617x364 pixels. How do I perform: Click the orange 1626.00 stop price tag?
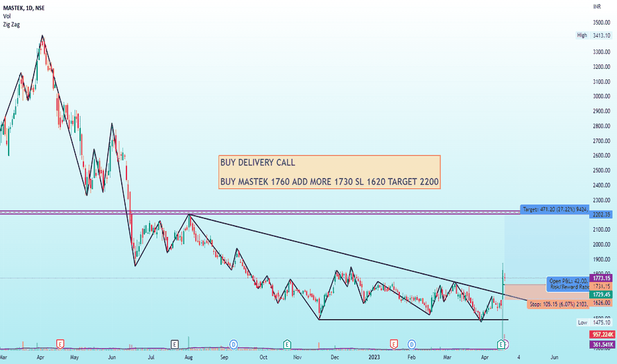(601, 302)
